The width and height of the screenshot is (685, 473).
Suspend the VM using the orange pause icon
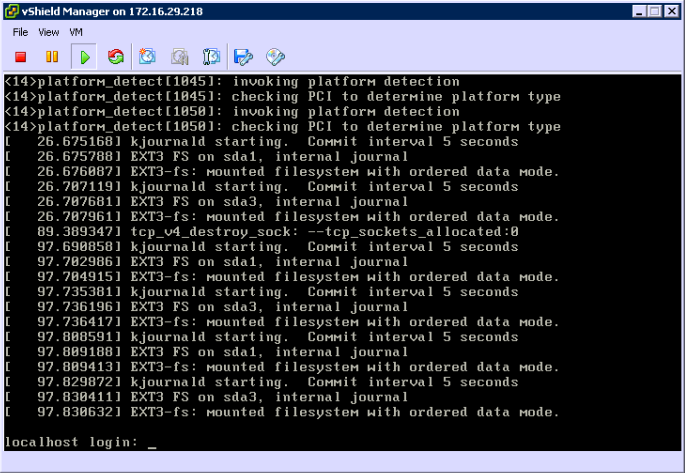coord(52,57)
